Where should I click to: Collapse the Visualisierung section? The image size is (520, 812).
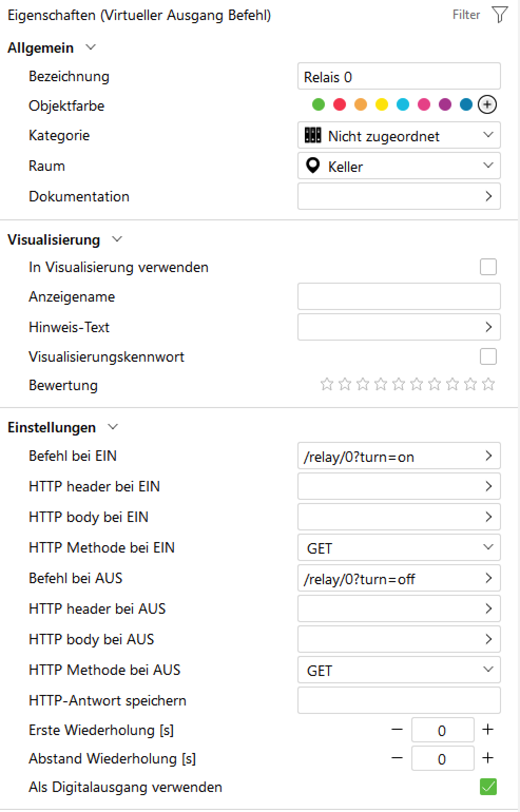pyautogui.click(x=117, y=239)
